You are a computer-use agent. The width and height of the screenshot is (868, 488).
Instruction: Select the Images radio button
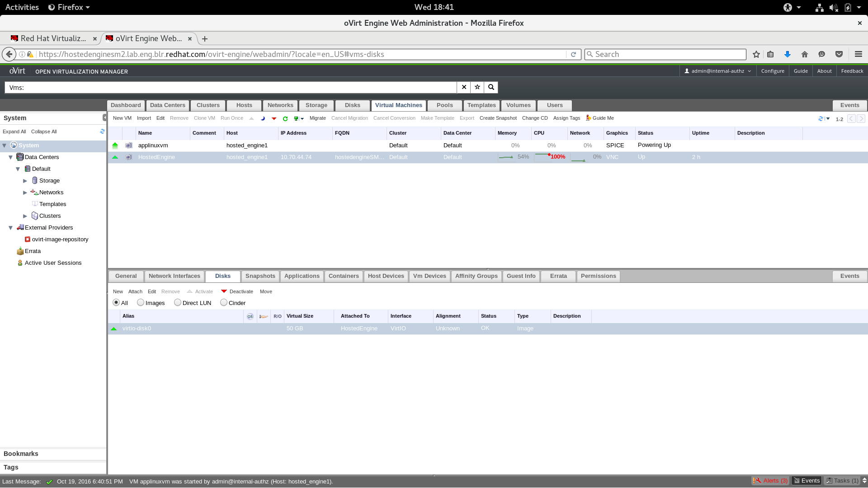coord(141,303)
